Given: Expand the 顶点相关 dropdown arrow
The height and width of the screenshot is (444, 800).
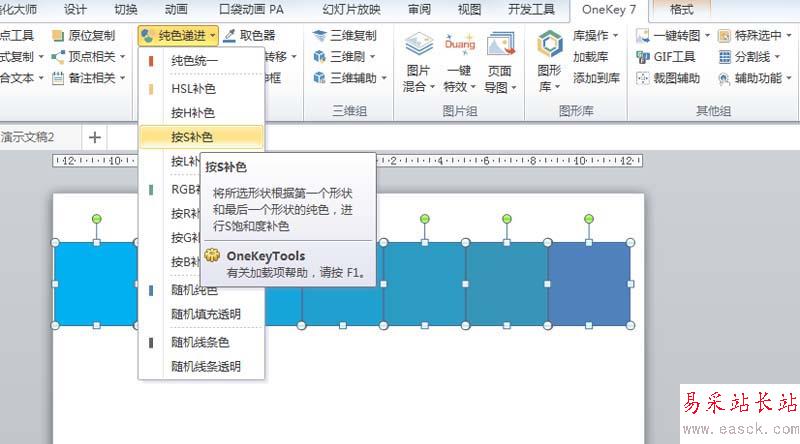Looking at the screenshot, I should tap(122, 57).
